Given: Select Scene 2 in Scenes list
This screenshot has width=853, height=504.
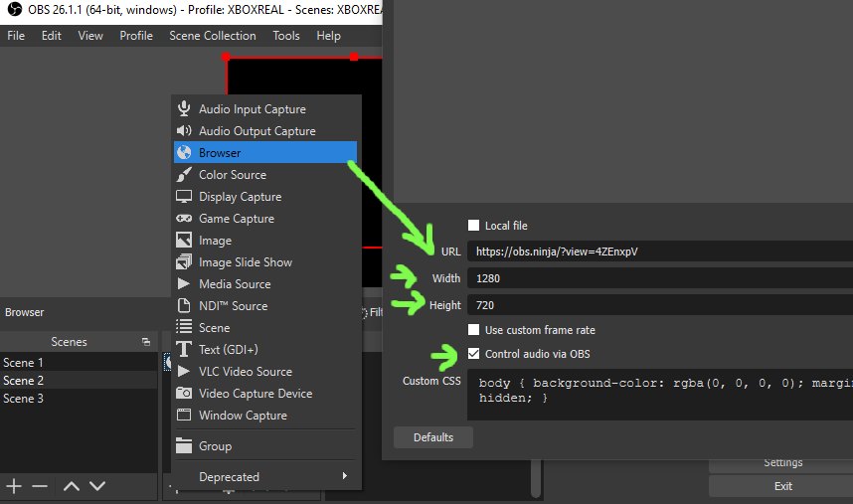Looking at the screenshot, I should [79, 380].
